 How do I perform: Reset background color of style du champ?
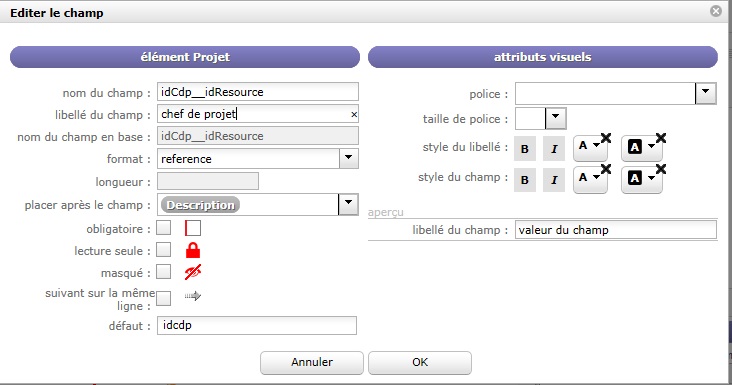[661, 169]
